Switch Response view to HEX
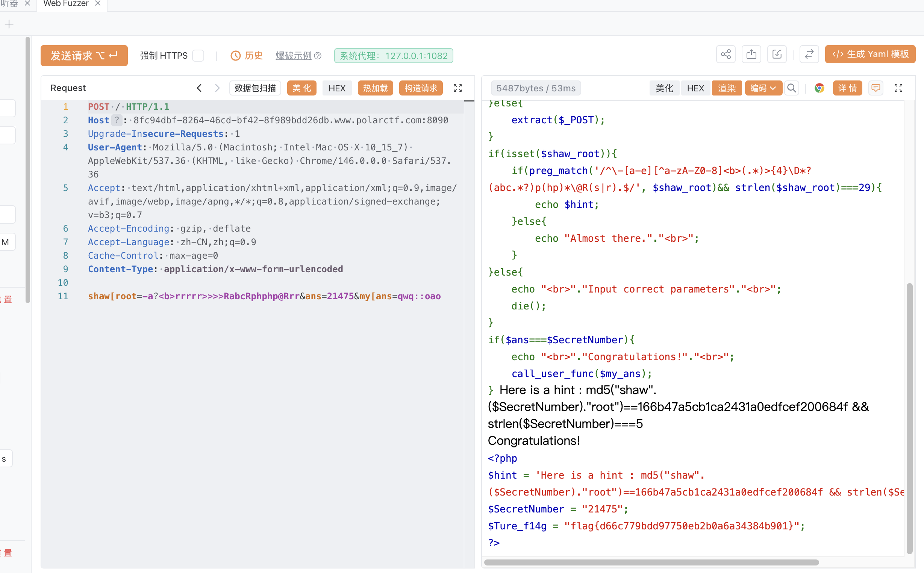 click(x=695, y=88)
